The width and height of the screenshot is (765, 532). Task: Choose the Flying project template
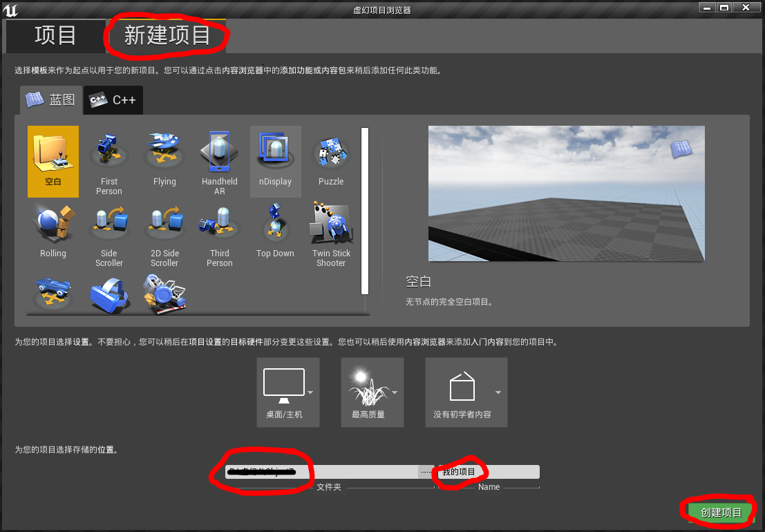pos(164,155)
